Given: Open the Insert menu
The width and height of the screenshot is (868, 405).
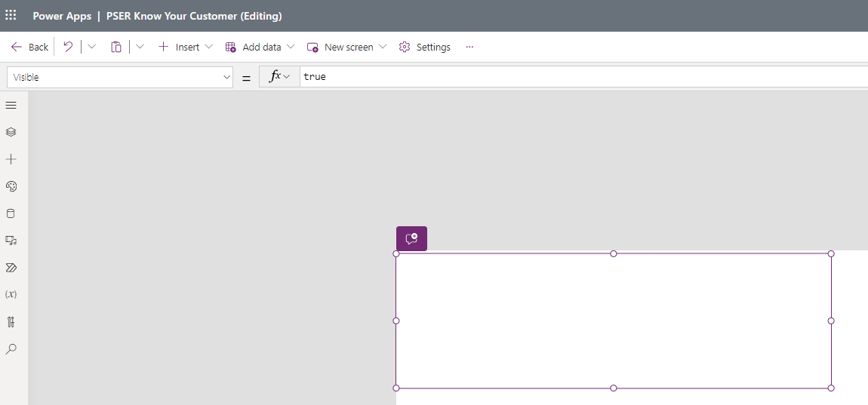Looking at the screenshot, I should [186, 47].
